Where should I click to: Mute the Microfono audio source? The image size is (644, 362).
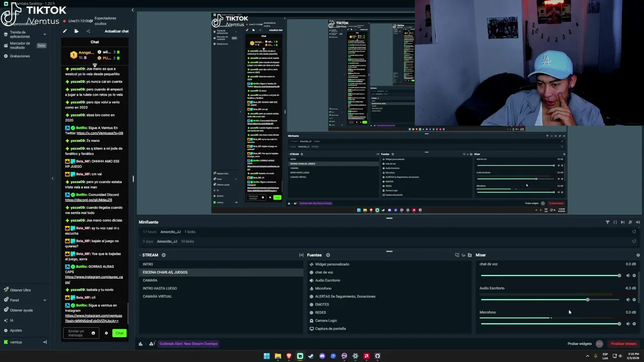(627, 324)
